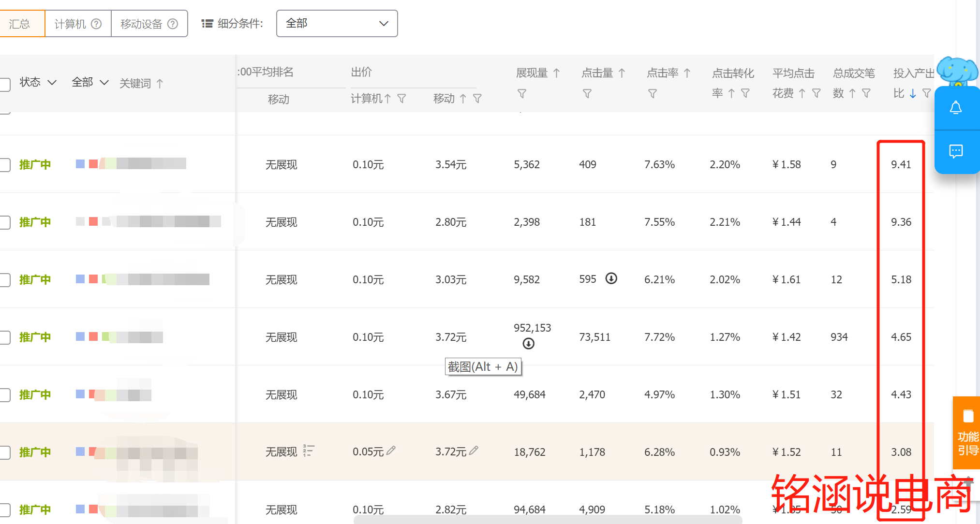Click the 18,762 impressions cell
Viewport: 980px width, 524px height.
pos(530,452)
